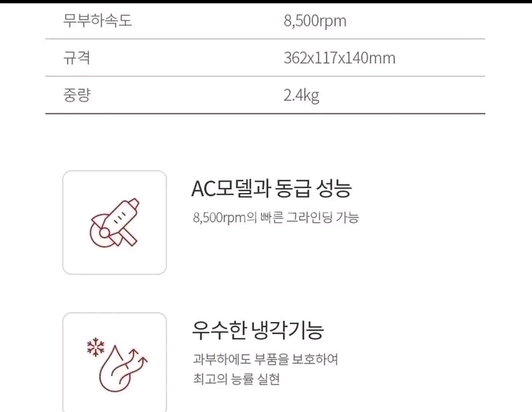Click the 최고의 능률 실현 text line

(236, 379)
